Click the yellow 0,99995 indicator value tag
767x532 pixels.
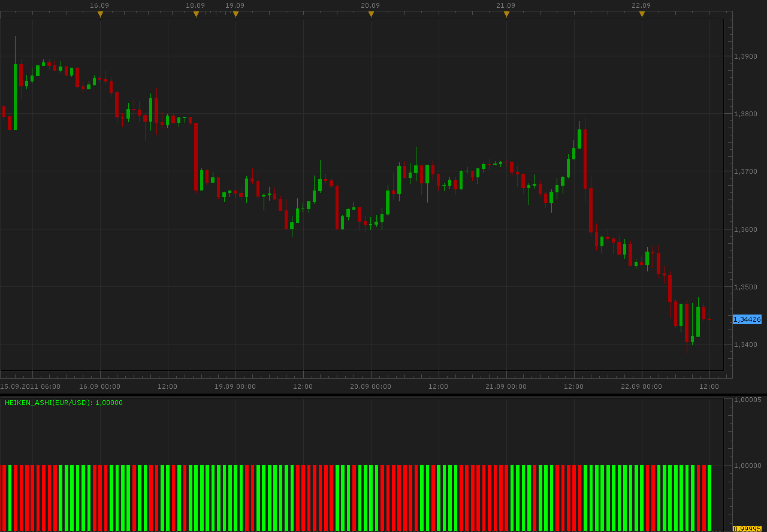tap(747, 528)
